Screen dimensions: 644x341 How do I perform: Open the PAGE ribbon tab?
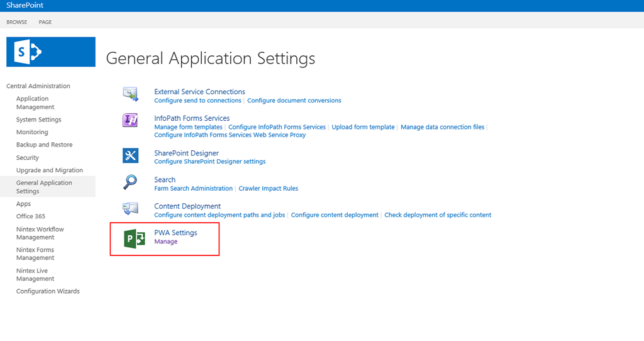point(45,22)
